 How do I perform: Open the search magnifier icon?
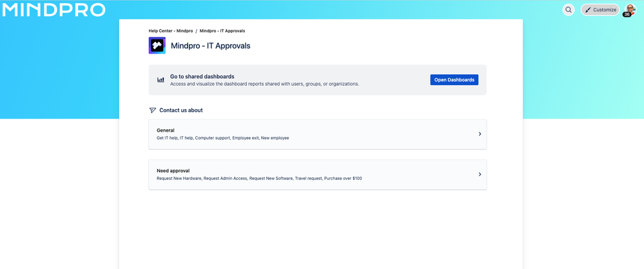tap(569, 10)
